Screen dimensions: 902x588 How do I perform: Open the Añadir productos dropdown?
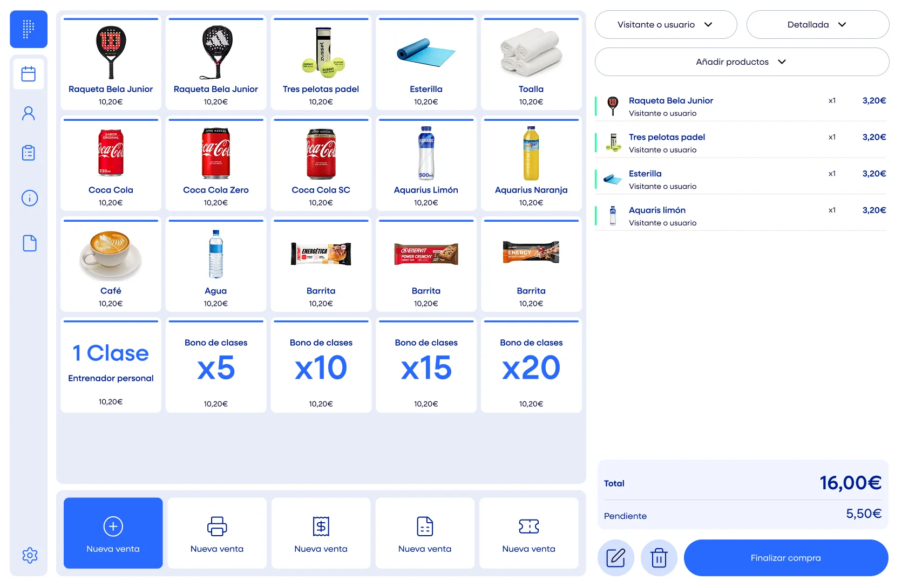click(x=741, y=61)
